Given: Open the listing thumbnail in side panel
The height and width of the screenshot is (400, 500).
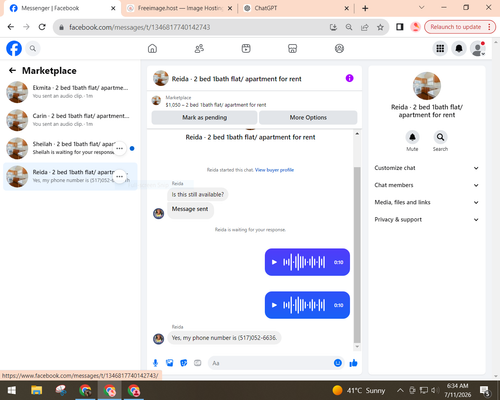Looking at the screenshot, I should click(427, 86).
